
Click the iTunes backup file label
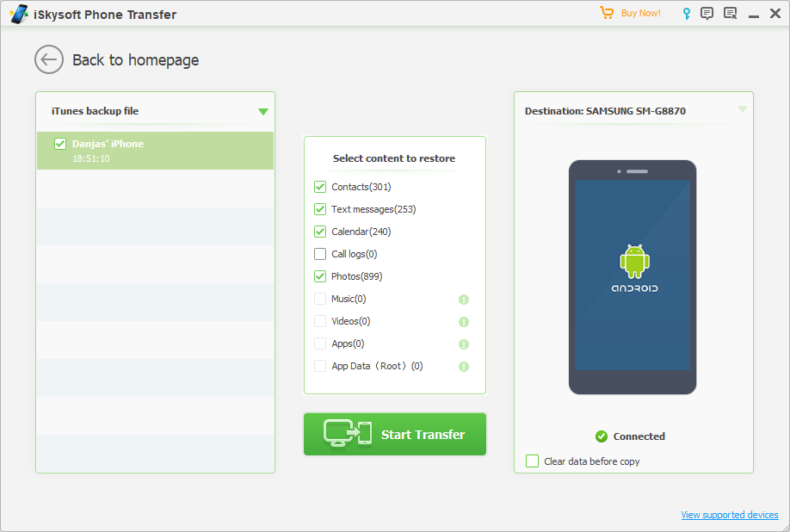coord(95,111)
